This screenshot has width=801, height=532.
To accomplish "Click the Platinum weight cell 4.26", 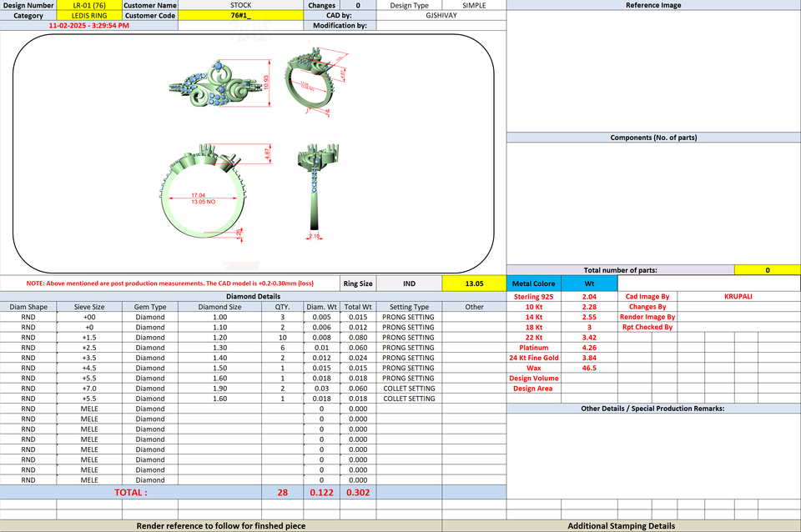I will tap(589, 348).
